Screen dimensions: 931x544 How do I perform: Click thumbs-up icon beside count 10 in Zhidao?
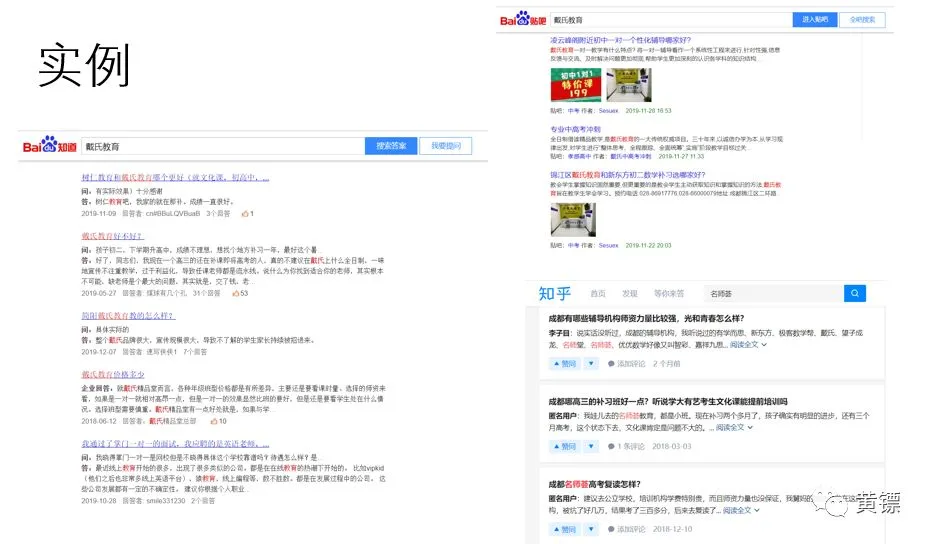pos(214,421)
